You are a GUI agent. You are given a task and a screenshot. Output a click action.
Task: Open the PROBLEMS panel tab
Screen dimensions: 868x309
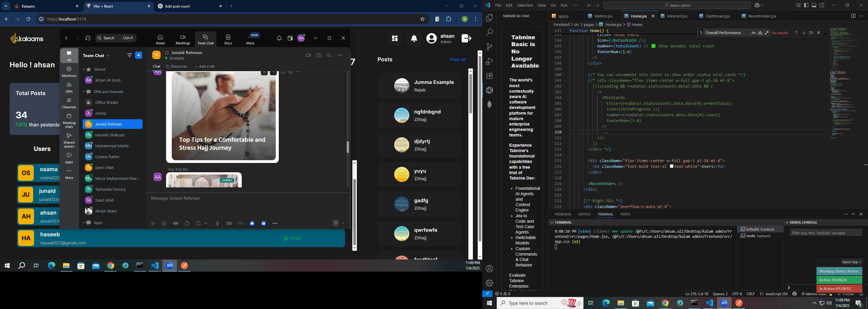(563, 214)
